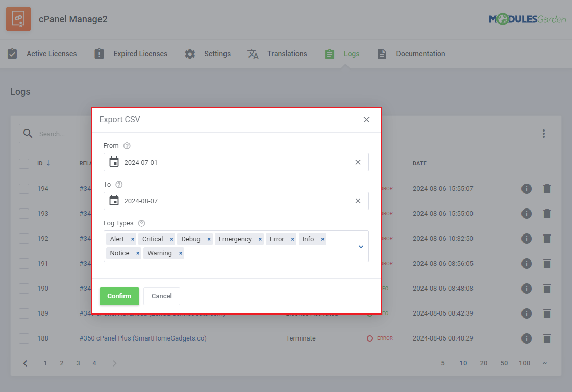Remove the Info log type tag
This screenshot has height=392, width=572.
pyautogui.click(x=322, y=240)
